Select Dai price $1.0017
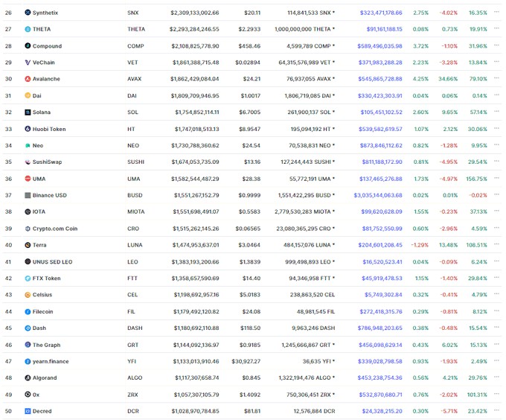This screenshot has width=506, height=420. (251, 95)
